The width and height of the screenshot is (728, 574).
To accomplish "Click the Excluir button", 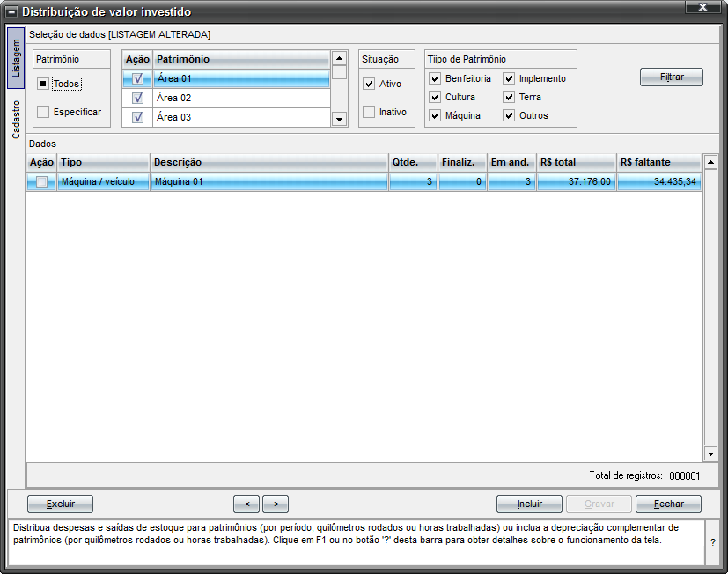I will pos(61,504).
